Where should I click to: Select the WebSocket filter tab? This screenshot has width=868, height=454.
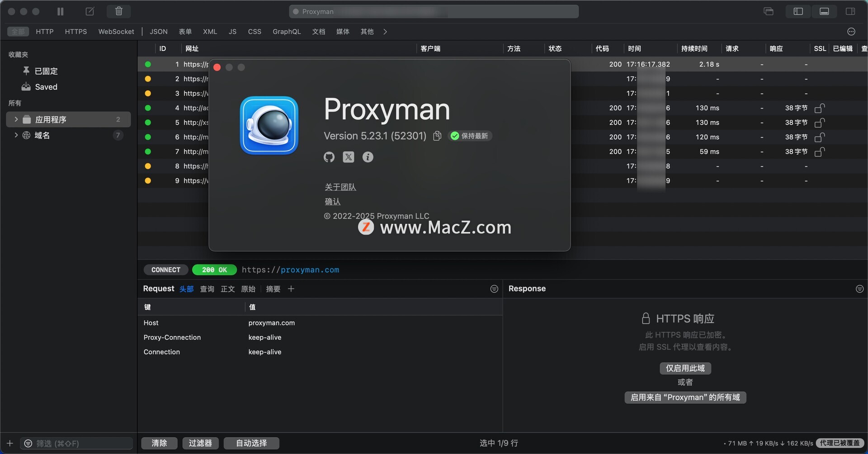(x=116, y=31)
